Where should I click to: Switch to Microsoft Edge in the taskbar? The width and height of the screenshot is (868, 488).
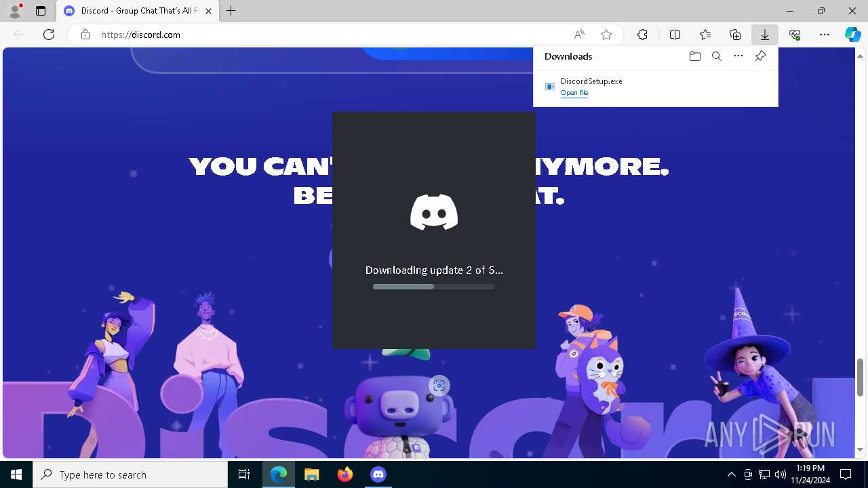(279, 474)
